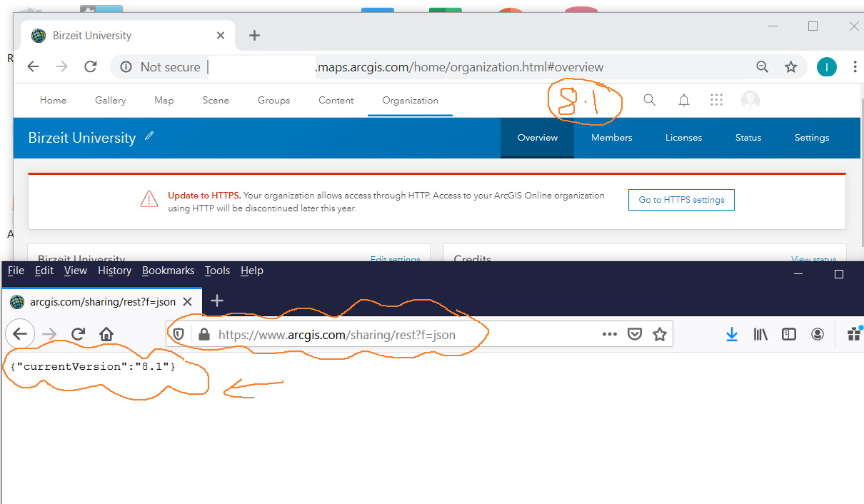Edit organization name with pencil icon

(149, 136)
